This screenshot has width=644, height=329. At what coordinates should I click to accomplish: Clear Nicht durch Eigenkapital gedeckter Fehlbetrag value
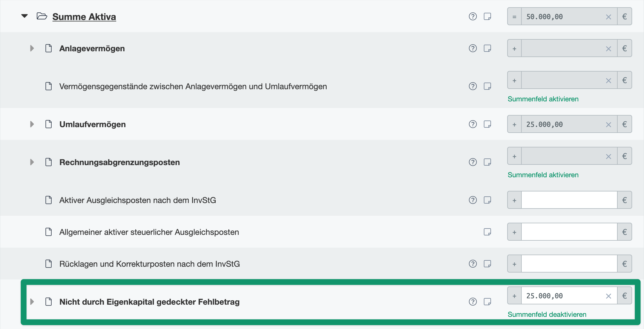click(608, 296)
